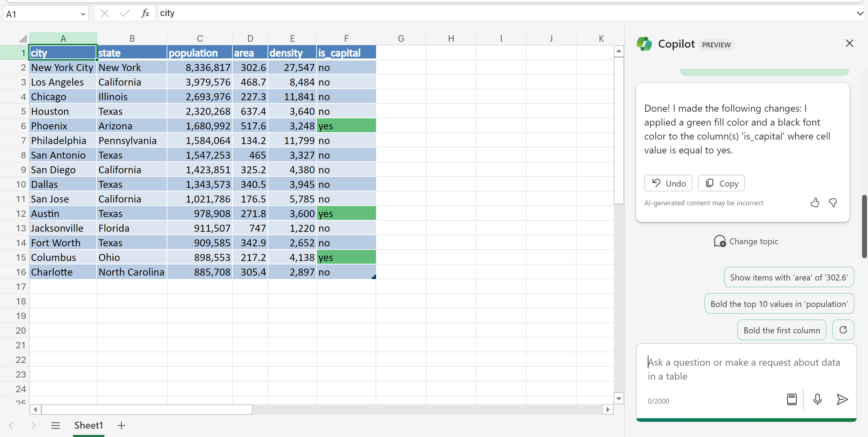Click the formula bar enter checkmark icon
868x437 pixels.
[124, 14]
